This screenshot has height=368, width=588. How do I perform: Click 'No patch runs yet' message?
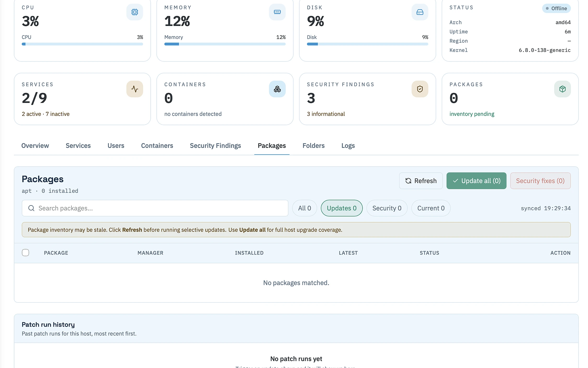click(296, 359)
